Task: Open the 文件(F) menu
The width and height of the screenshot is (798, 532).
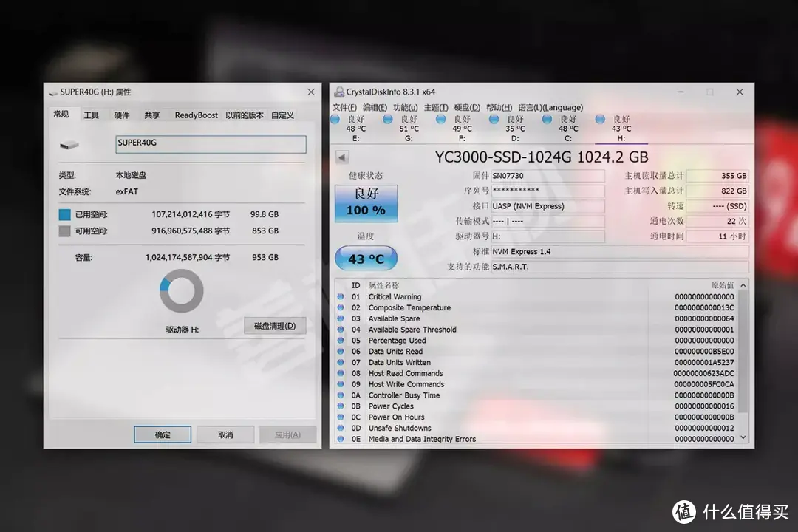Action: click(344, 107)
